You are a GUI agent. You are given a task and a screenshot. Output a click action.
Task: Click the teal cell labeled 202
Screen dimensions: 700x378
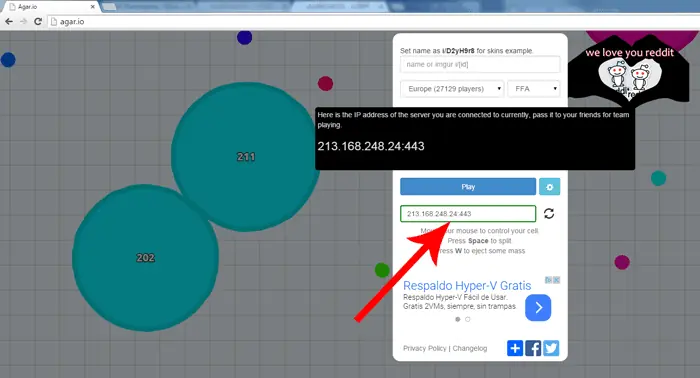[146, 258]
